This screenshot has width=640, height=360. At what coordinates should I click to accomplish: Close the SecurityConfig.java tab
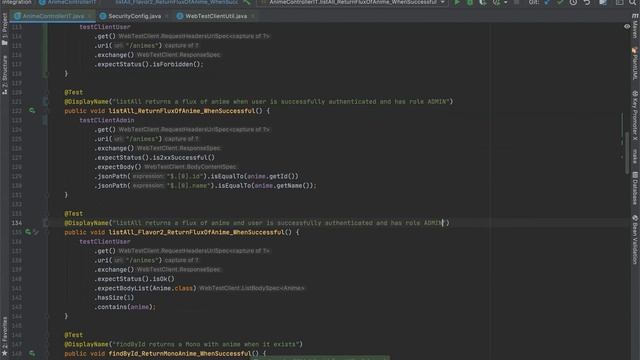(x=167, y=16)
